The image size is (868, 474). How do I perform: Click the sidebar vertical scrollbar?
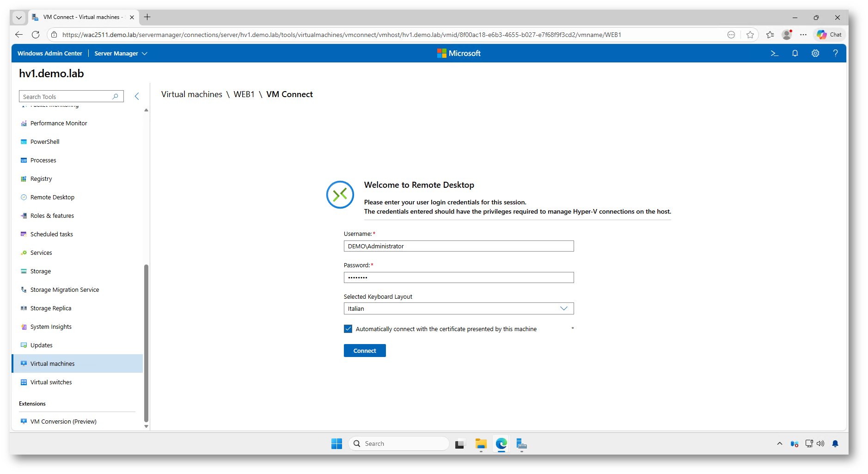pyautogui.click(x=146, y=342)
